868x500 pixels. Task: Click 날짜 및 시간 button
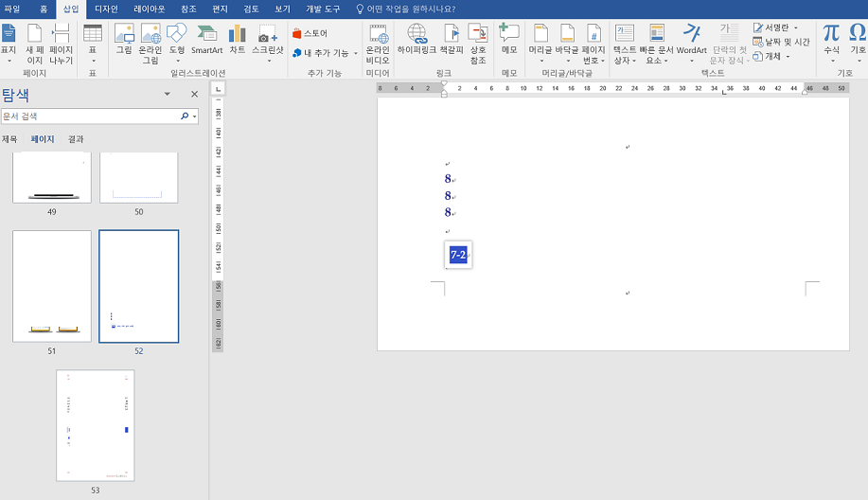tap(781, 42)
